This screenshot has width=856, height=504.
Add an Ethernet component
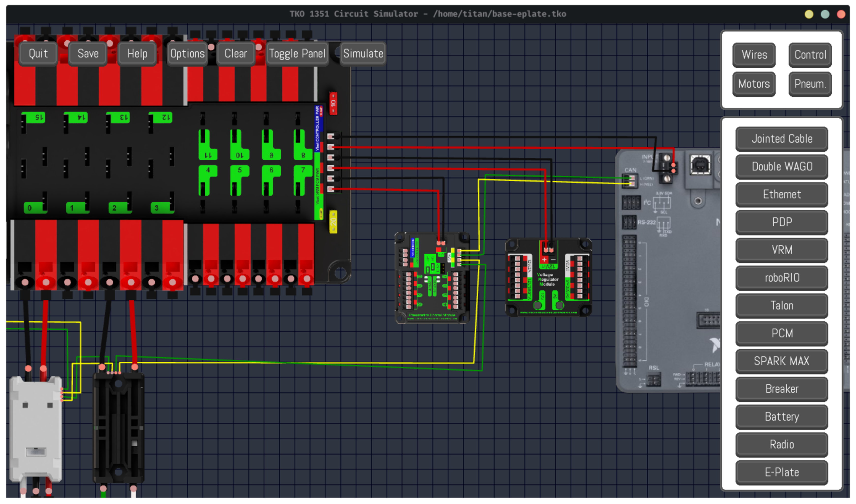782,195
